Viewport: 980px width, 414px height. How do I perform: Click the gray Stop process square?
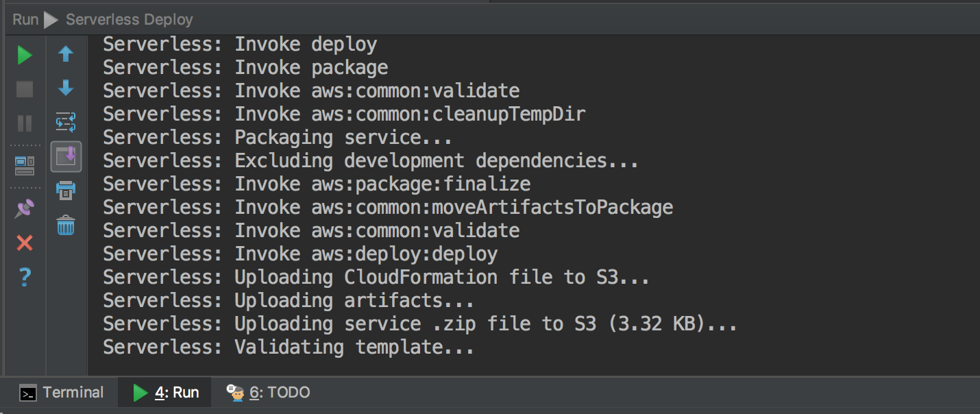(x=25, y=89)
